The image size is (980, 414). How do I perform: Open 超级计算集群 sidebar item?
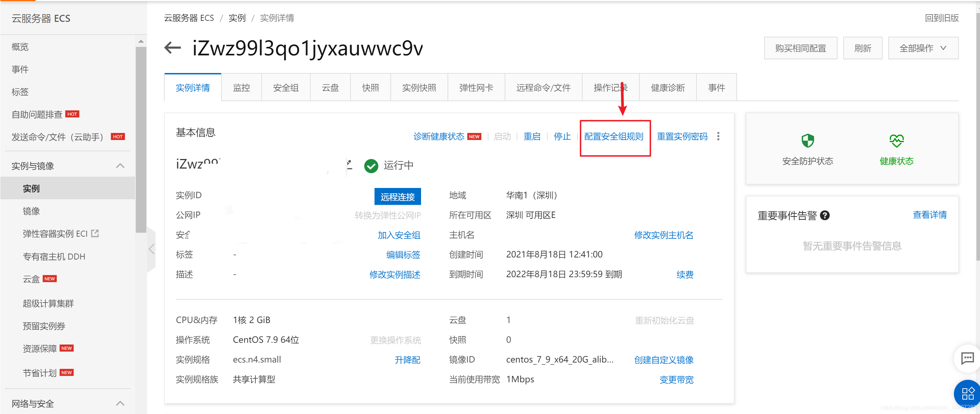click(x=48, y=303)
